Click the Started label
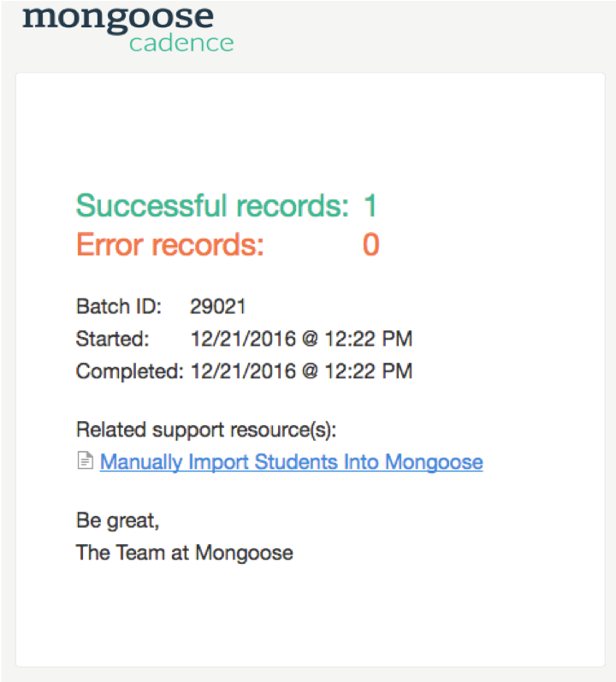Image resolution: width=616 pixels, height=682 pixels. coord(112,339)
